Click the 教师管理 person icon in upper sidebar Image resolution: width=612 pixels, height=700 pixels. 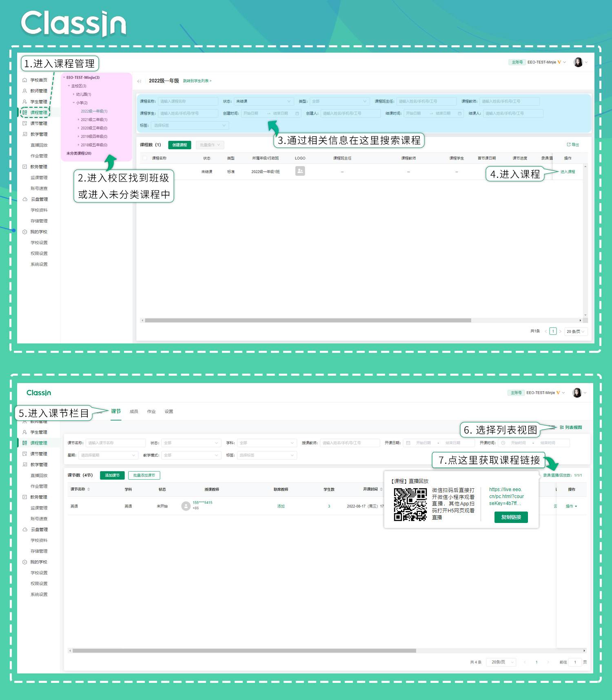24,91
